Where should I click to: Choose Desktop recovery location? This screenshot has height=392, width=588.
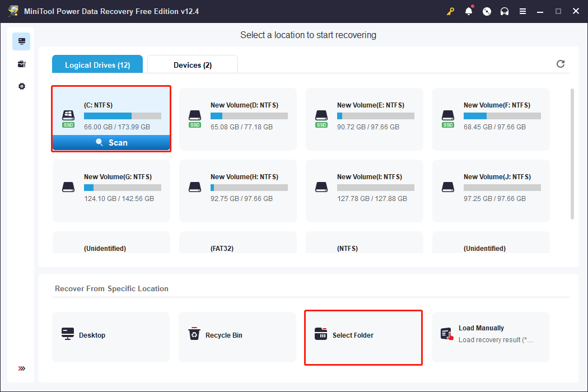tap(111, 337)
